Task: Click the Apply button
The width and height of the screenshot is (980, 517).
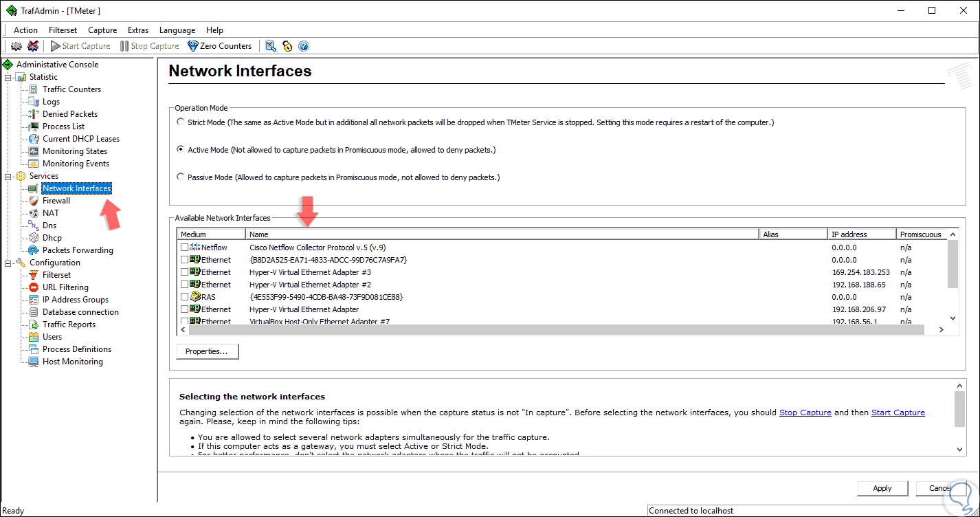Action: click(x=882, y=488)
